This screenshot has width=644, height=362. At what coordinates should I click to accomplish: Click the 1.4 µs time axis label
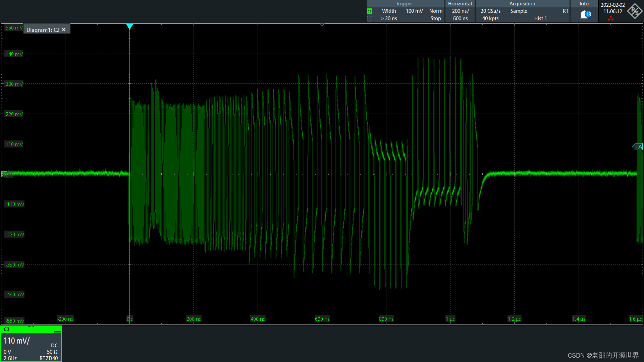tap(579, 319)
